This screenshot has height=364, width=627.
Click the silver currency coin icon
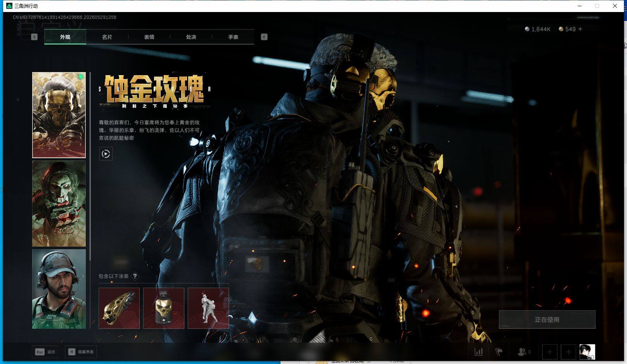click(x=527, y=29)
